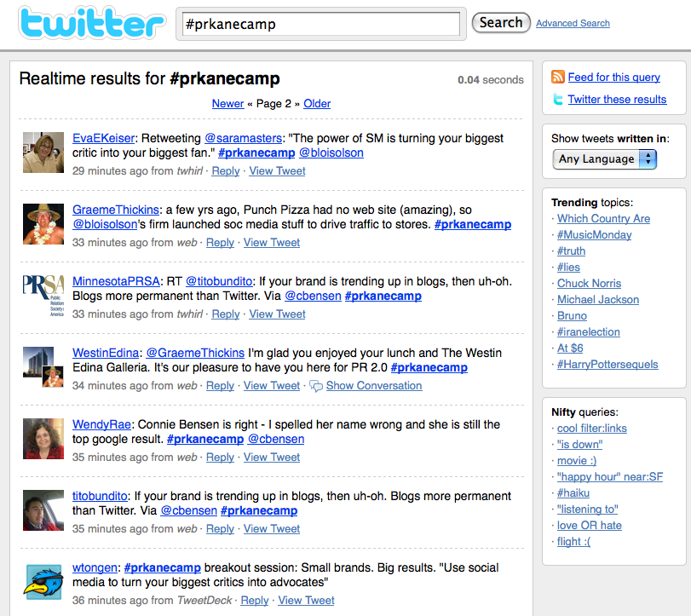The width and height of the screenshot is (691, 616).
Task: Open MinnesotaPRSA username link
Action: (x=116, y=281)
